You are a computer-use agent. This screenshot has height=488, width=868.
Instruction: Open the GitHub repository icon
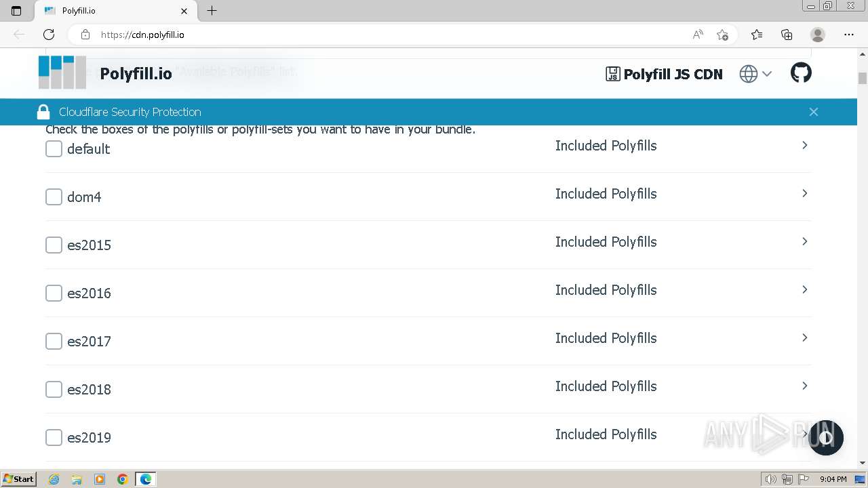point(801,73)
